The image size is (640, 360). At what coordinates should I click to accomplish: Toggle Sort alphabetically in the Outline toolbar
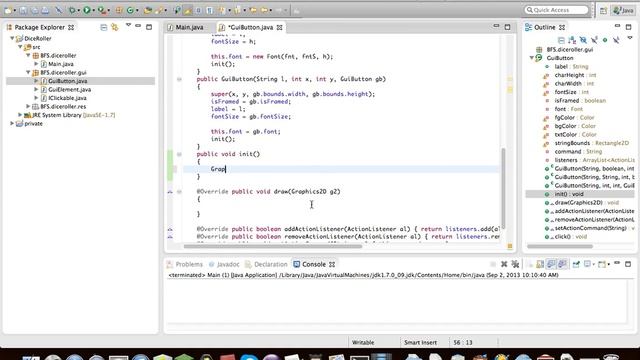(x=572, y=40)
